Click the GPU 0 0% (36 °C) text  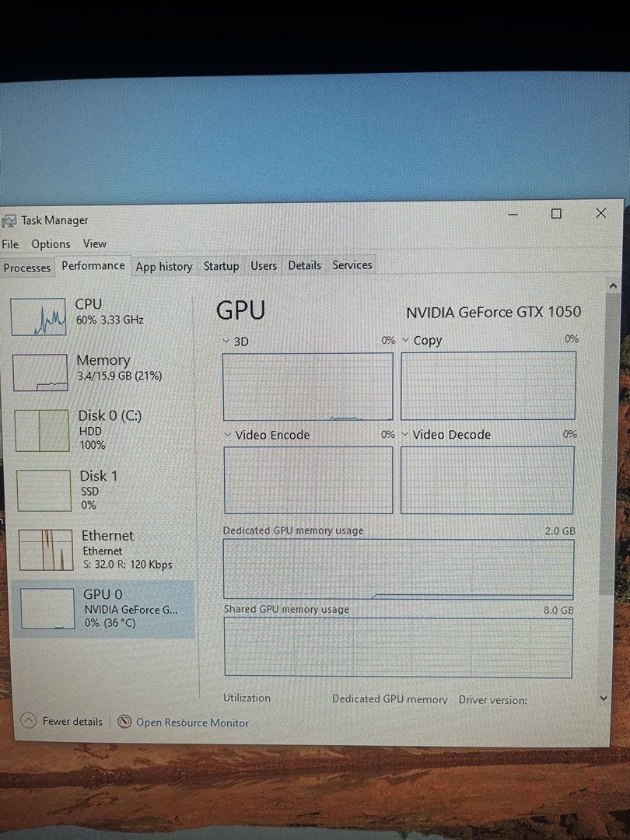click(x=110, y=622)
